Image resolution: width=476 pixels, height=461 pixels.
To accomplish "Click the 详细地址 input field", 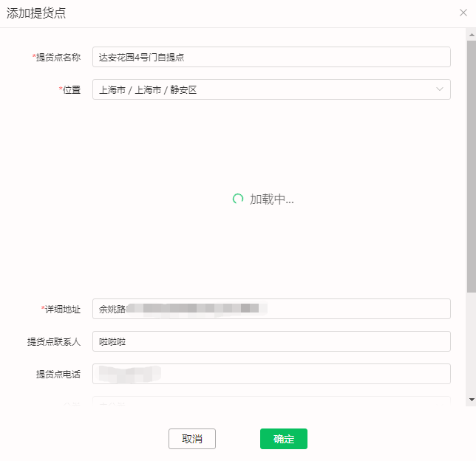I will coord(271,309).
